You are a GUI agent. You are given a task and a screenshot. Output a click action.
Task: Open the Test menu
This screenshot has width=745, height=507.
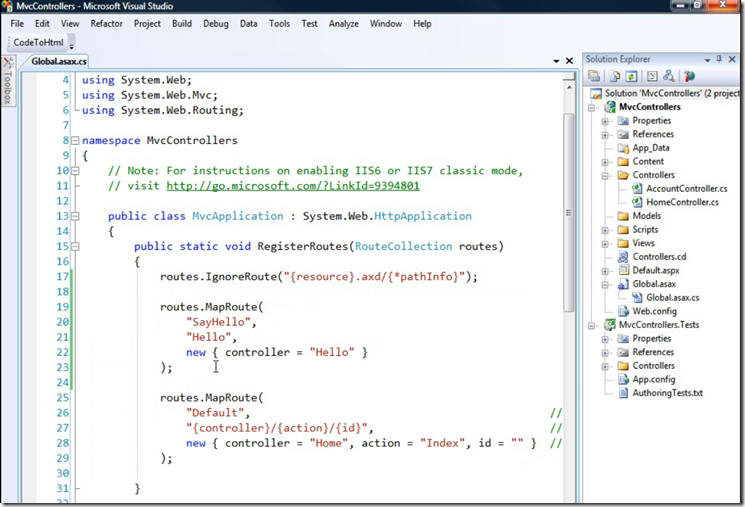coord(309,23)
